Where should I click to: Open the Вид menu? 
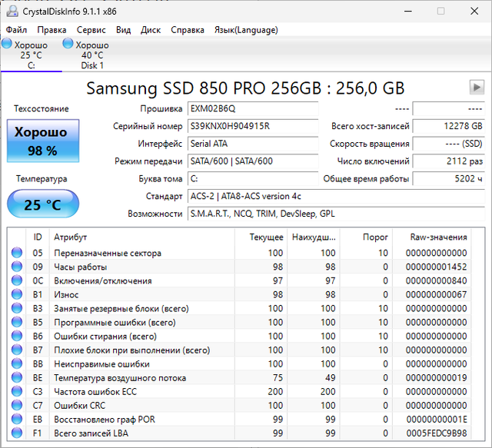pos(123,30)
